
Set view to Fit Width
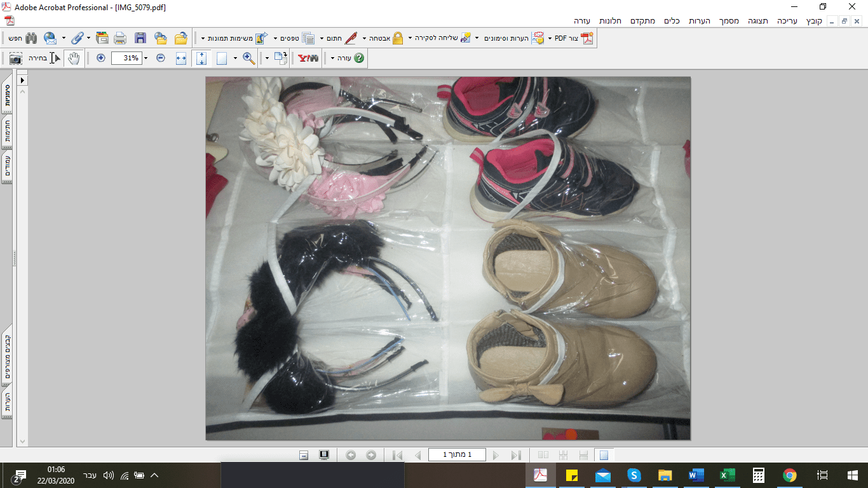click(x=180, y=58)
